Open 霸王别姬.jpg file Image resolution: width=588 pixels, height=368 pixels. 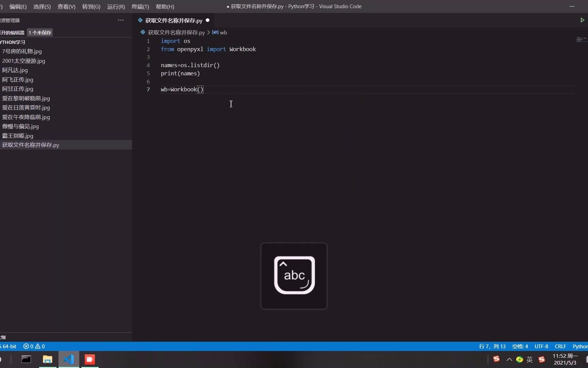pyautogui.click(x=18, y=136)
